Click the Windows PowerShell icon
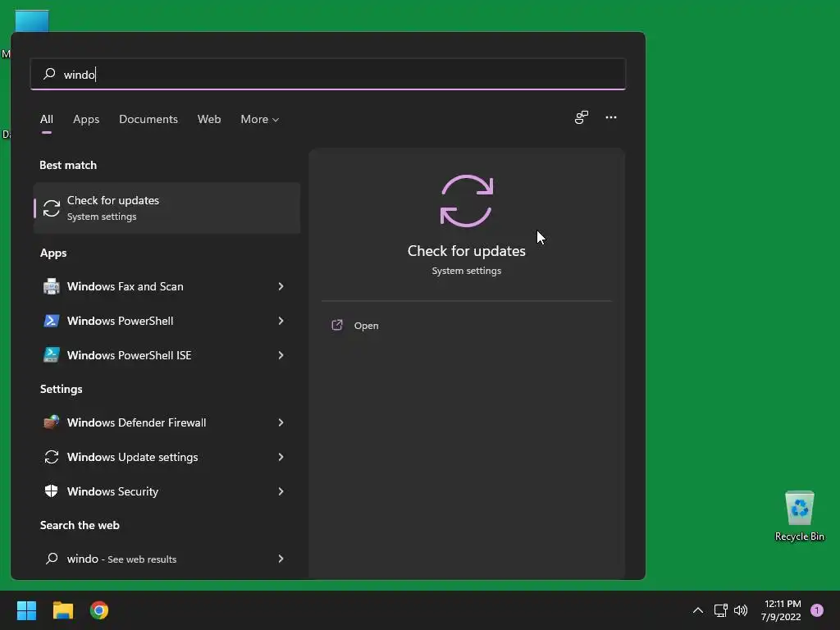The width and height of the screenshot is (840, 630). [52, 321]
